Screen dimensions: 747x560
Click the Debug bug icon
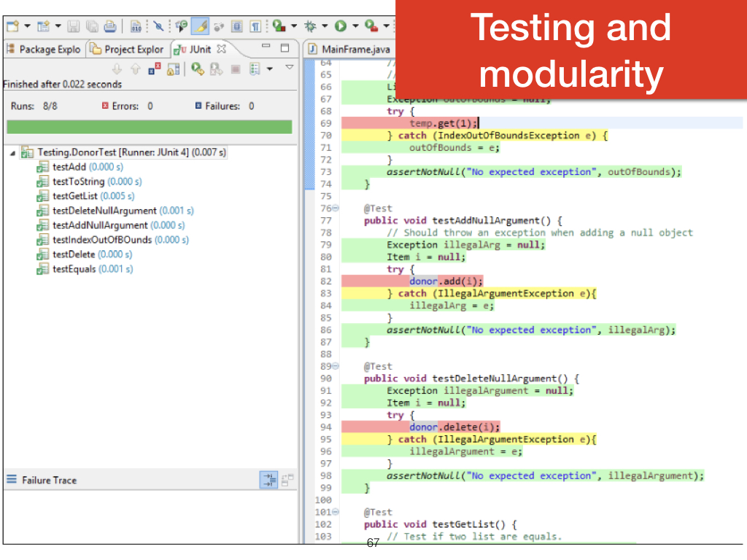[x=309, y=26]
